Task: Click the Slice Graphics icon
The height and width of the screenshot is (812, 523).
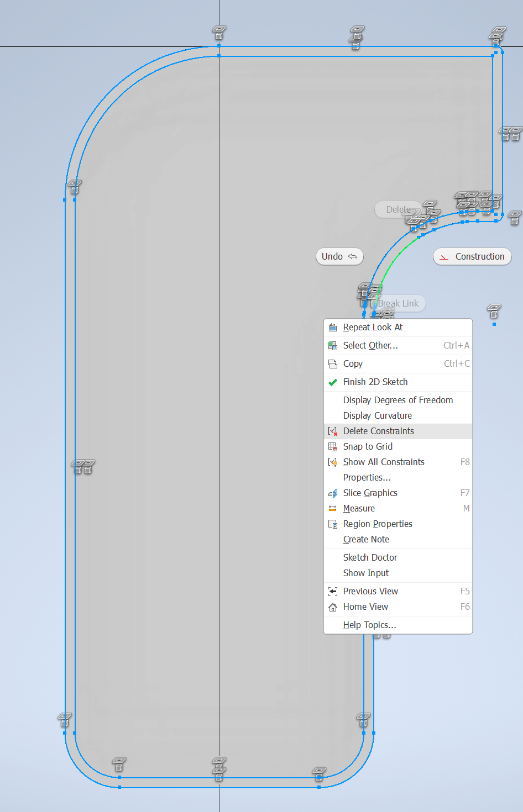Action: [333, 493]
